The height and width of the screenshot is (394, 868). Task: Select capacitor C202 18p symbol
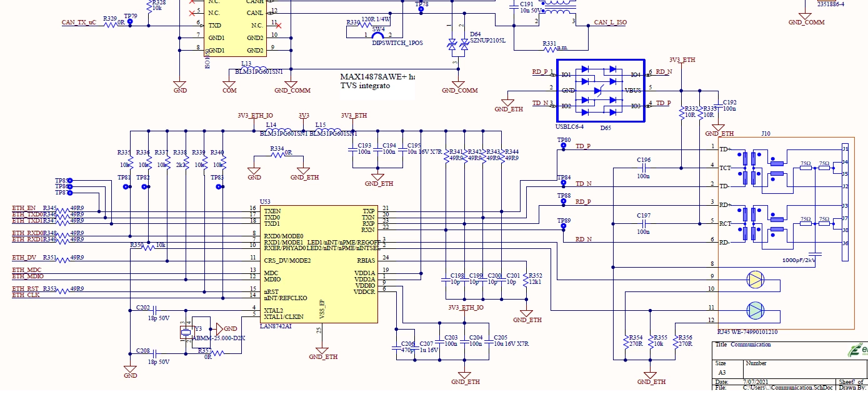click(x=156, y=309)
